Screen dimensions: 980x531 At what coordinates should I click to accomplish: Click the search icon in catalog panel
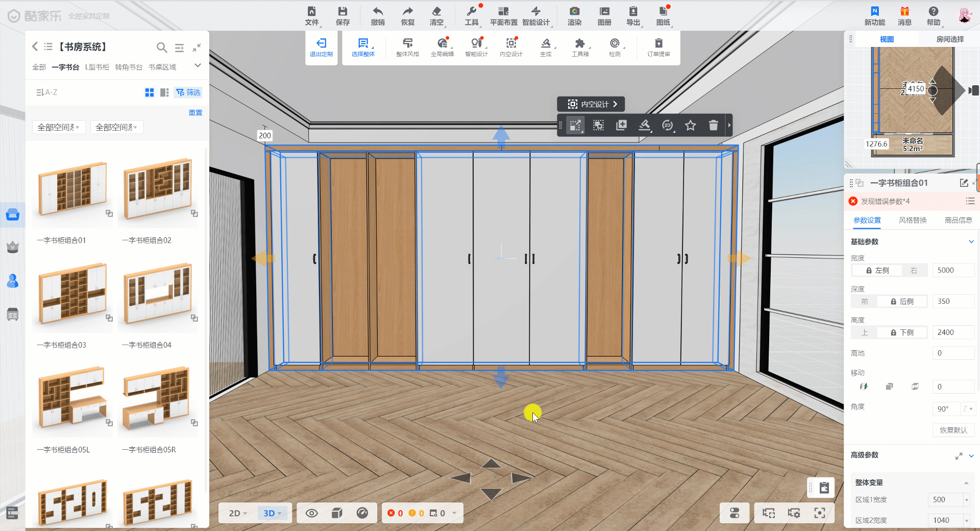pyautogui.click(x=161, y=47)
